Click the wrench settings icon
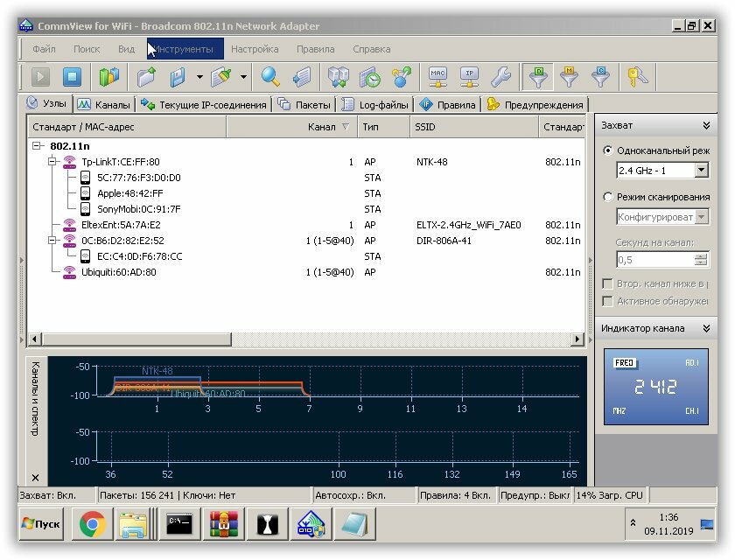The image size is (735, 560). point(500,77)
